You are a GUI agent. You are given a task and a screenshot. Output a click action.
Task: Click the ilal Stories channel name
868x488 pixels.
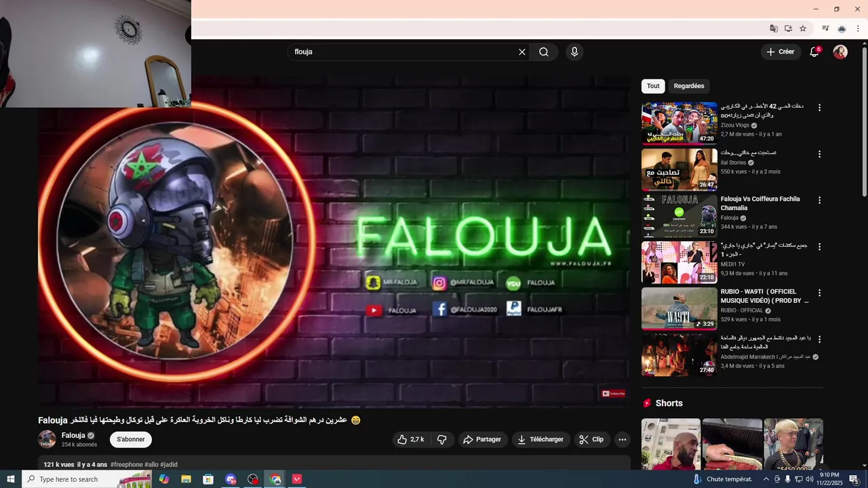(733, 163)
